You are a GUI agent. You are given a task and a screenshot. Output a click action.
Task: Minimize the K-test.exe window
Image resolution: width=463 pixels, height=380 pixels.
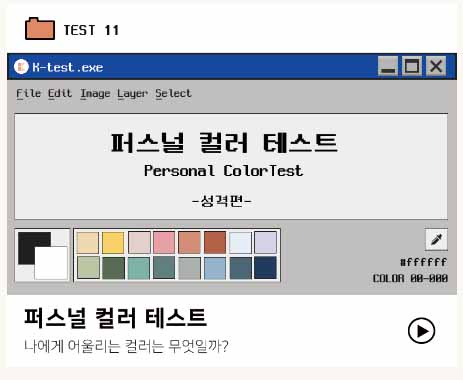tap(388, 66)
